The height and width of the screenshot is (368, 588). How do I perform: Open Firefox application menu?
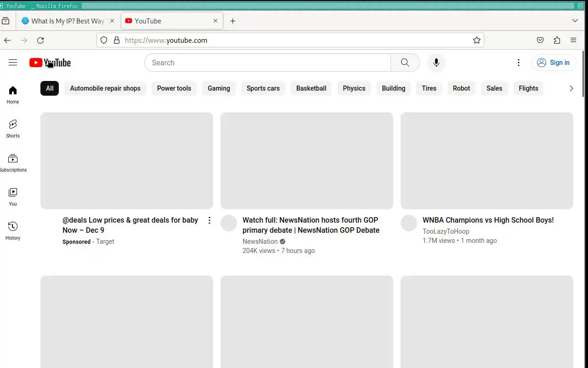[573, 40]
